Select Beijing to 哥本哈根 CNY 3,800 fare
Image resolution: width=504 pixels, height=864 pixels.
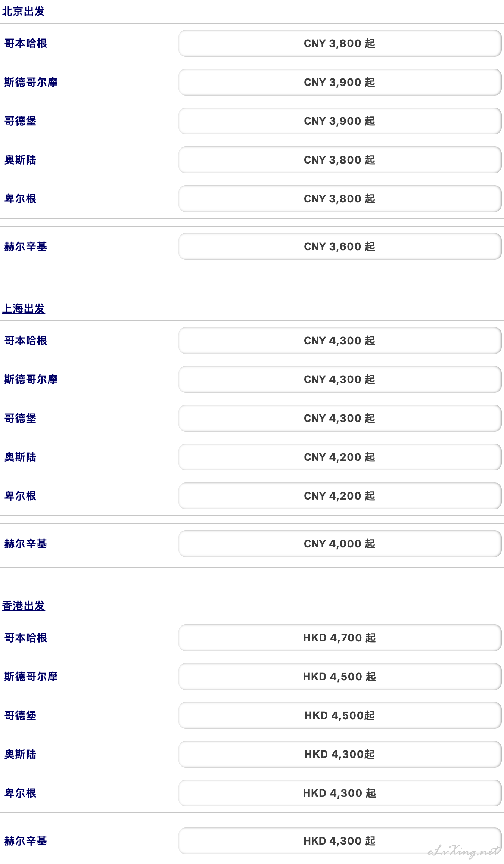tap(340, 43)
